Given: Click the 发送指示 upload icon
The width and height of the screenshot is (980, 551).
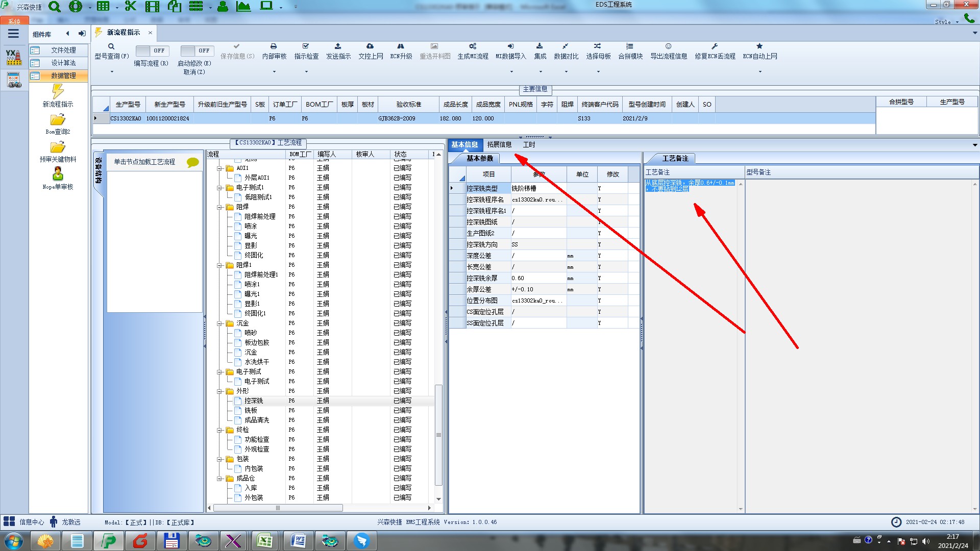Looking at the screenshot, I should (x=338, y=46).
